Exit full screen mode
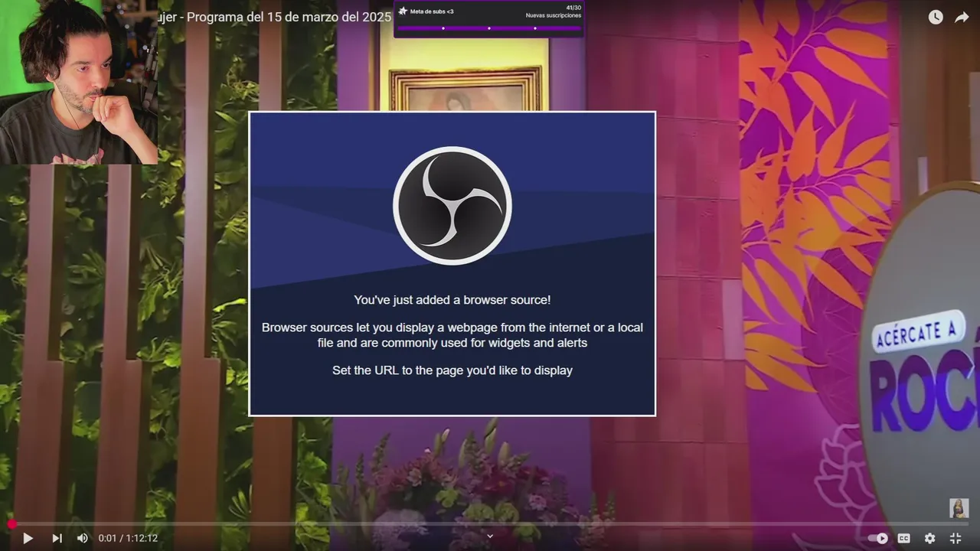This screenshot has height=551, width=980. coord(955,538)
